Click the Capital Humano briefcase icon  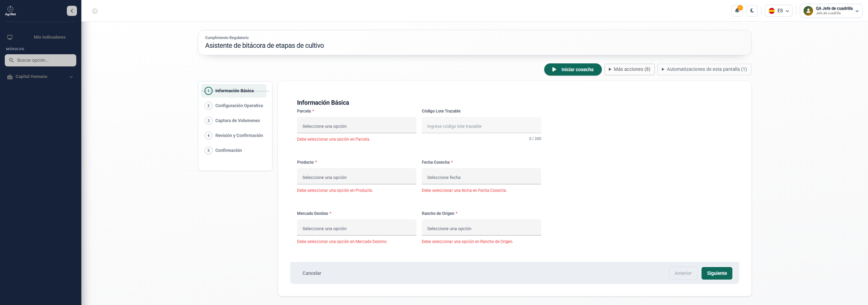[10, 77]
